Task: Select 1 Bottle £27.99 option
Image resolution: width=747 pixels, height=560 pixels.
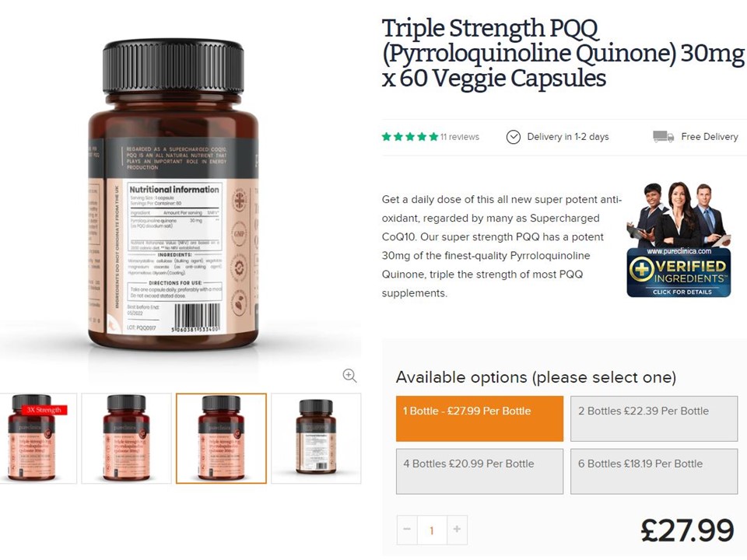Action: point(479,418)
